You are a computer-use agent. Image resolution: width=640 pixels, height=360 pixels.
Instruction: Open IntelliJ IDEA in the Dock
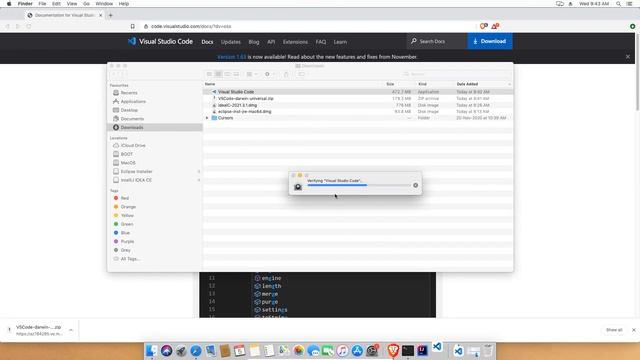[x=422, y=350]
